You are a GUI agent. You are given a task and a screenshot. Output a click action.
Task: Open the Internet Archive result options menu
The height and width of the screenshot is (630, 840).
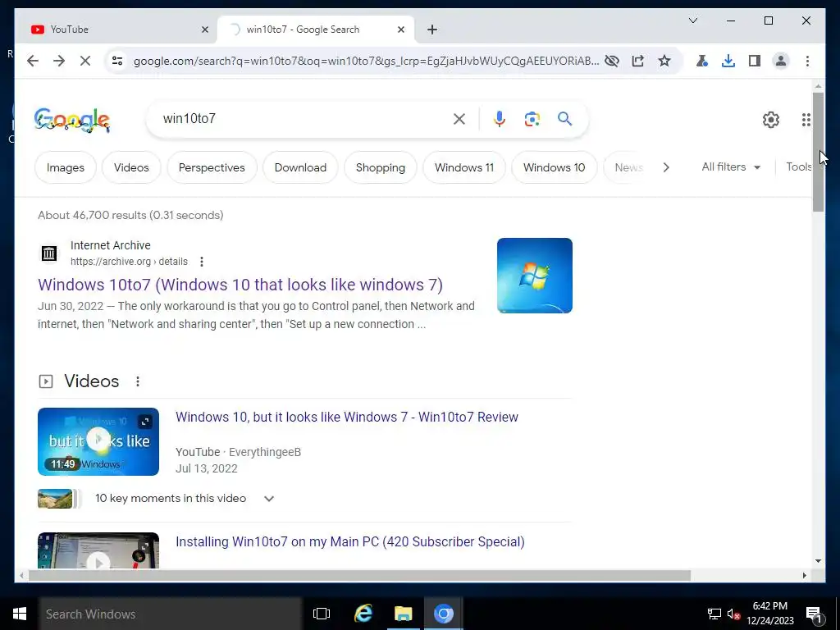(x=202, y=262)
